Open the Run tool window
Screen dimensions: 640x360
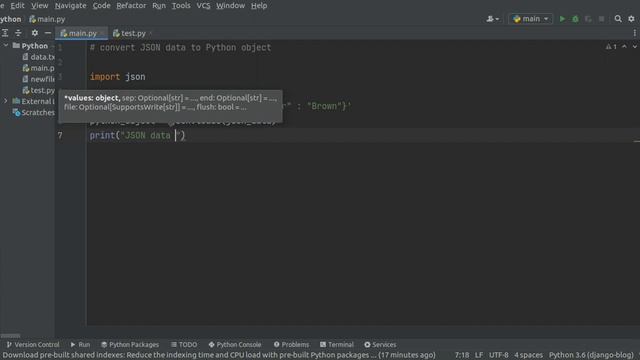(x=80, y=345)
